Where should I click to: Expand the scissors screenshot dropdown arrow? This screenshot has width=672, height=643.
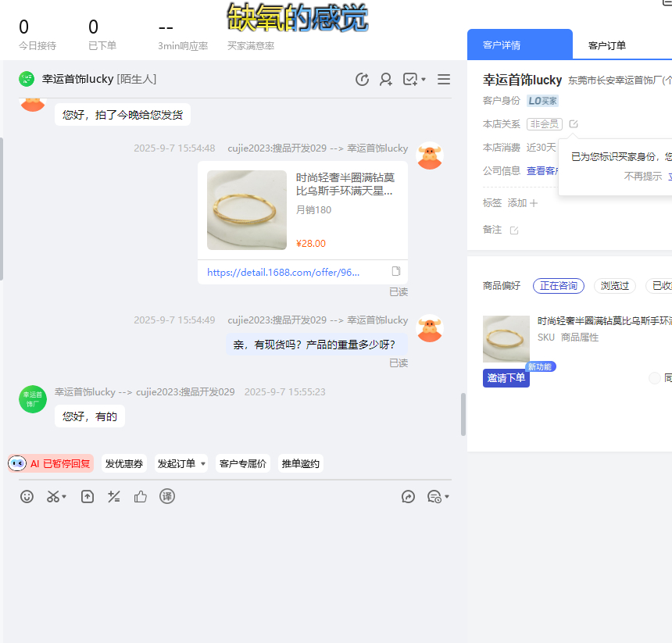point(64,497)
